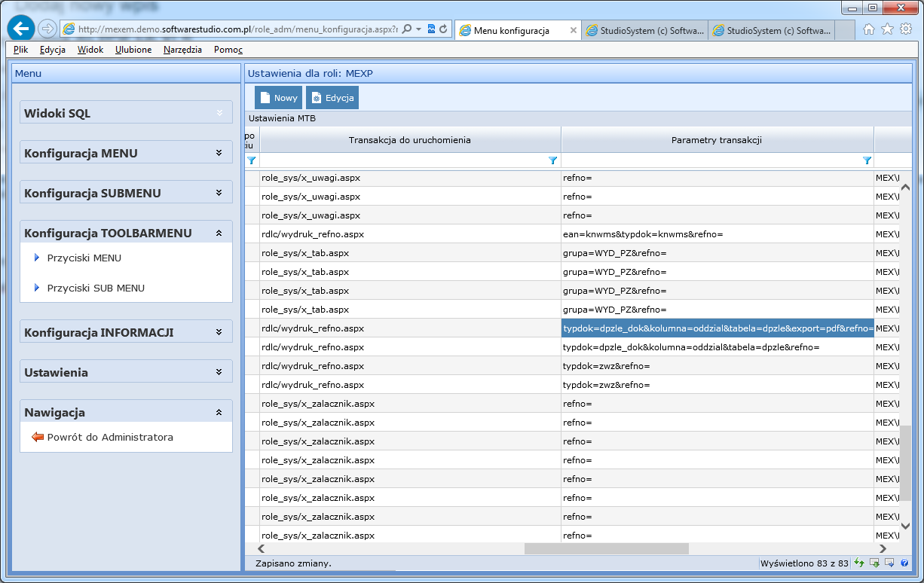Screen dimensions: 924x583
Task: Open Przyciski SUB MENU link
Action: (x=96, y=288)
